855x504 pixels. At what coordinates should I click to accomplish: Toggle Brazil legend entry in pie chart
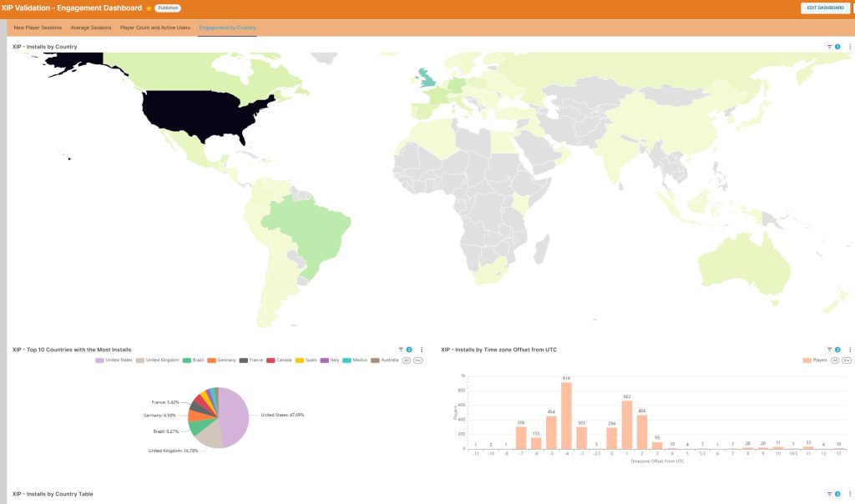point(194,360)
